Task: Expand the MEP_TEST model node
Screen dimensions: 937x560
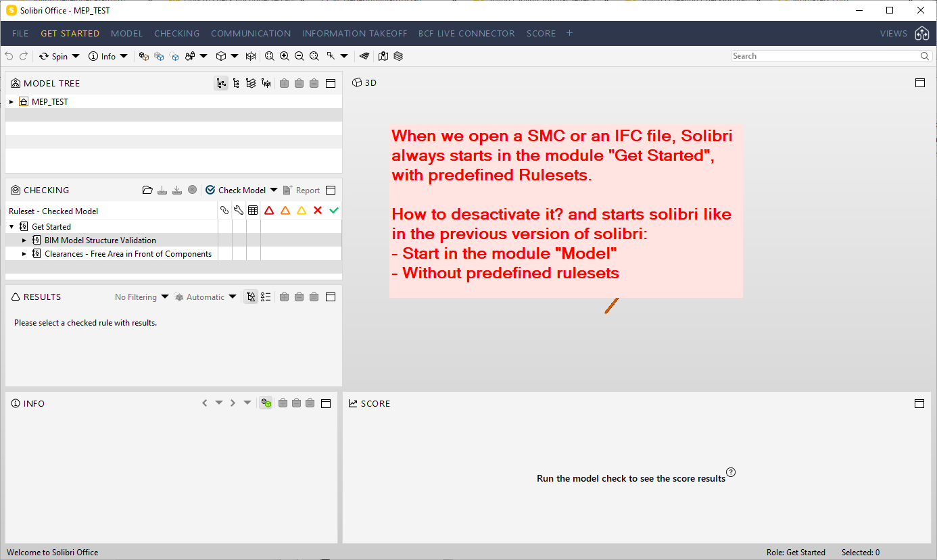Action: [x=11, y=102]
